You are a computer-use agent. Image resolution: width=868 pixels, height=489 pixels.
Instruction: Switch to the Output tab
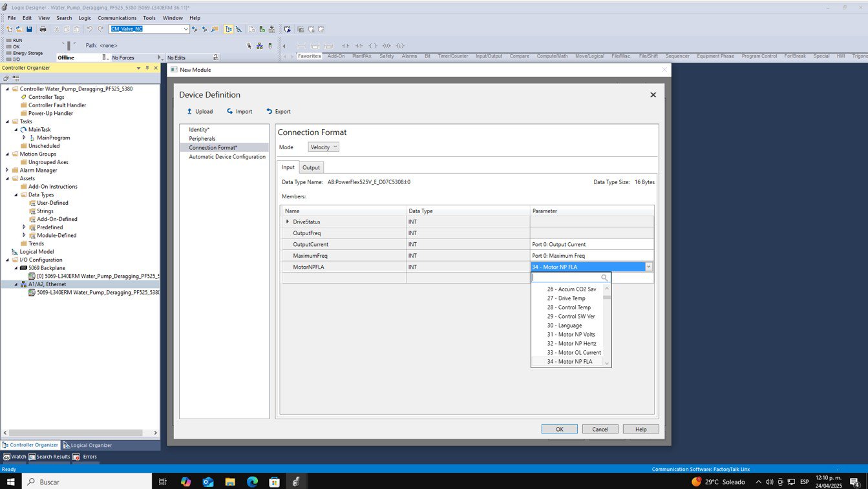pos(311,167)
